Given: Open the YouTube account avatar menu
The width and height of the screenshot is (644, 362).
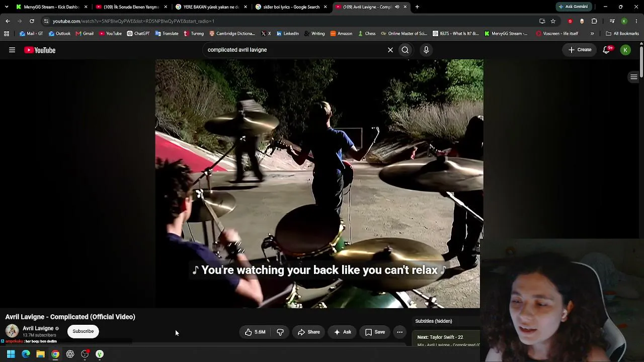Looking at the screenshot, I should pyautogui.click(x=625, y=50).
